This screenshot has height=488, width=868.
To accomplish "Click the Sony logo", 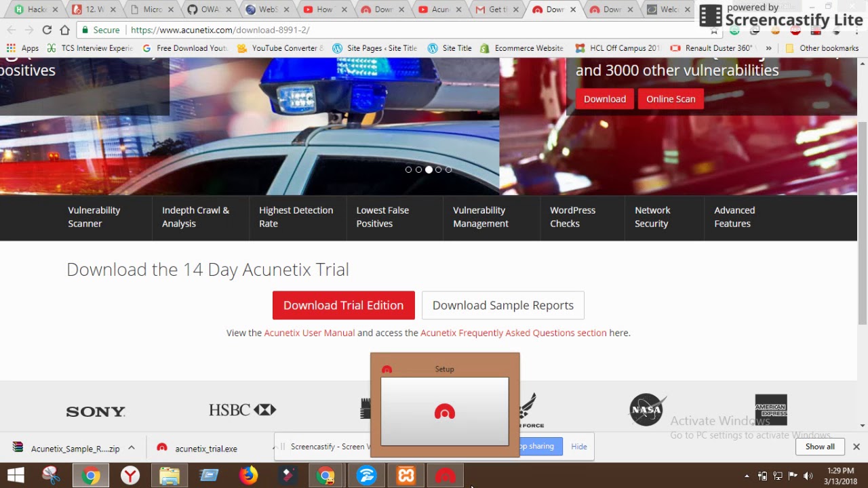I will pyautogui.click(x=96, y=411).
